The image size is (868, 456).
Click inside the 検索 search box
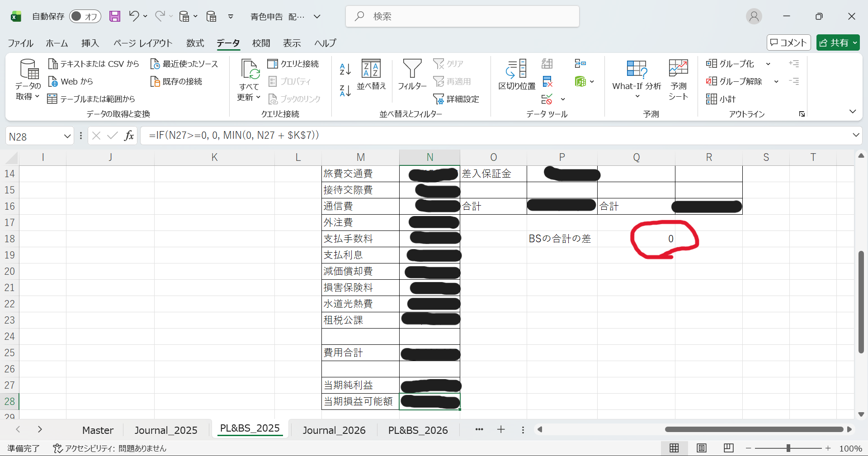tap(462, 16)
